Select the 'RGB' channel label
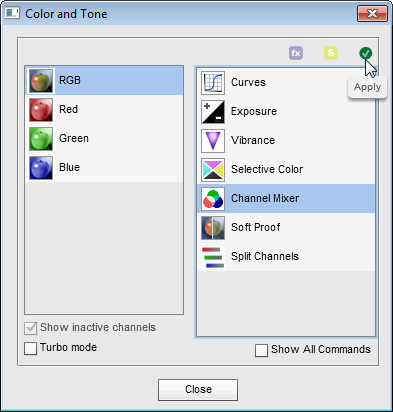The image size is (393, 412). tap(70, 80)
